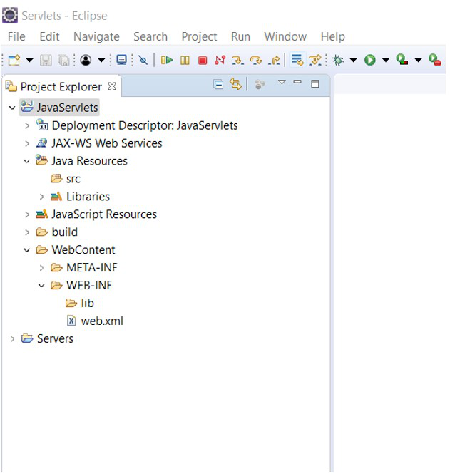Open the Project menu
Image resolution: width=450 pixels, height=476 pixels.
[199, 36]
